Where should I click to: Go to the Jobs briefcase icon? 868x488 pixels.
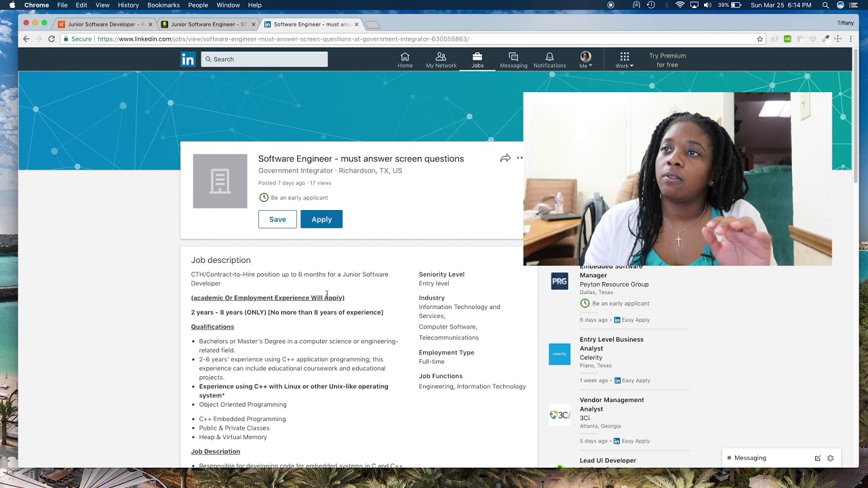[477, 60]
